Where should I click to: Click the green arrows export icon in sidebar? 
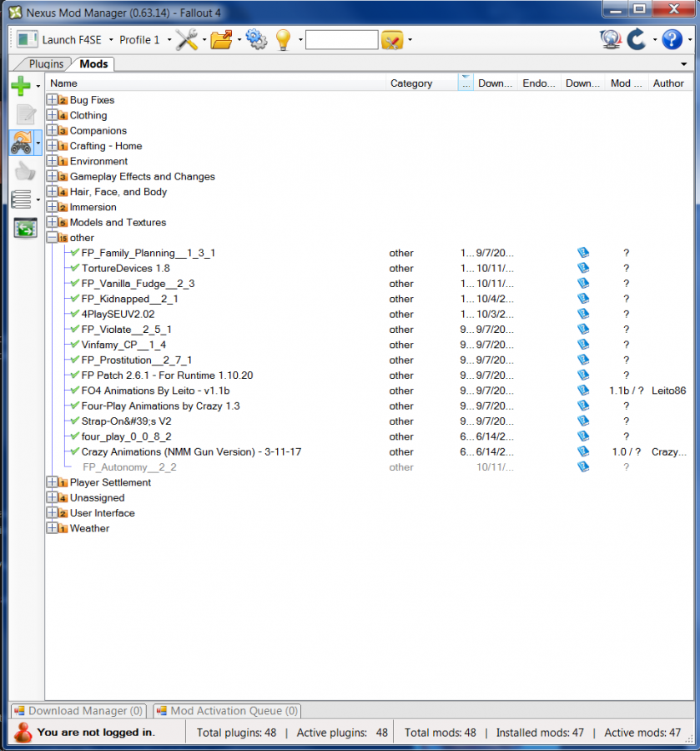(x=25, y=228)
